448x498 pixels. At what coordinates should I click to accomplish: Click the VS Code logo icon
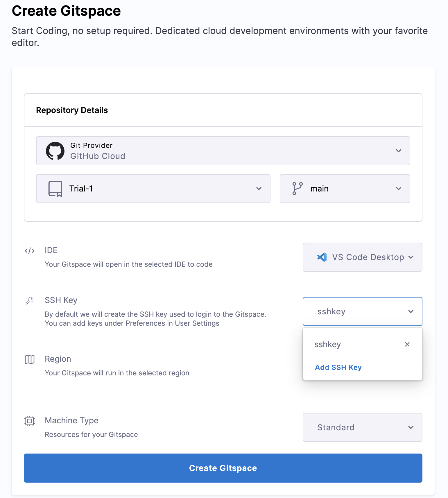[322, 257]
